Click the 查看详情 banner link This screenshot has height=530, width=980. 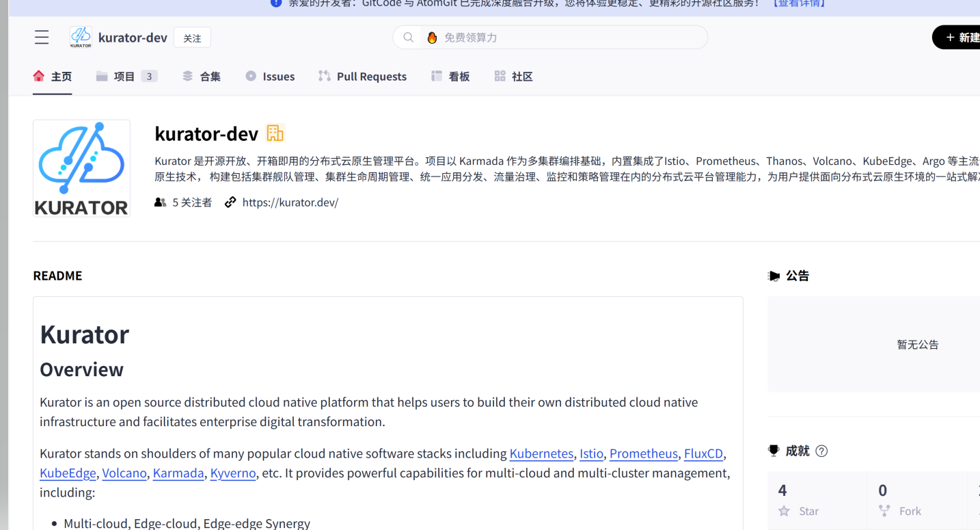(x=799, y=3)
